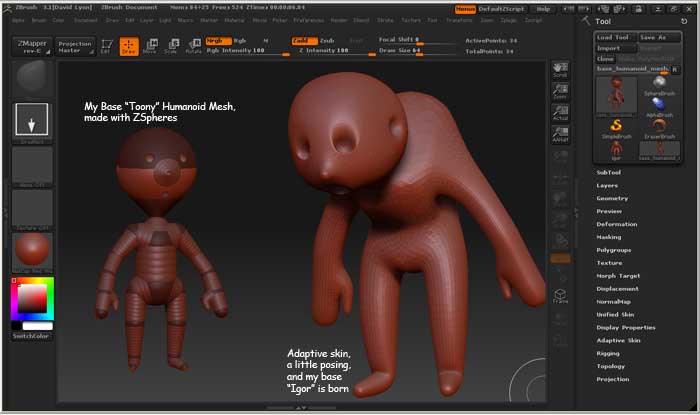Viewport: 700px width, 415px height.
Task: Toggle the Mrgb button
Action: click(218, 41)
